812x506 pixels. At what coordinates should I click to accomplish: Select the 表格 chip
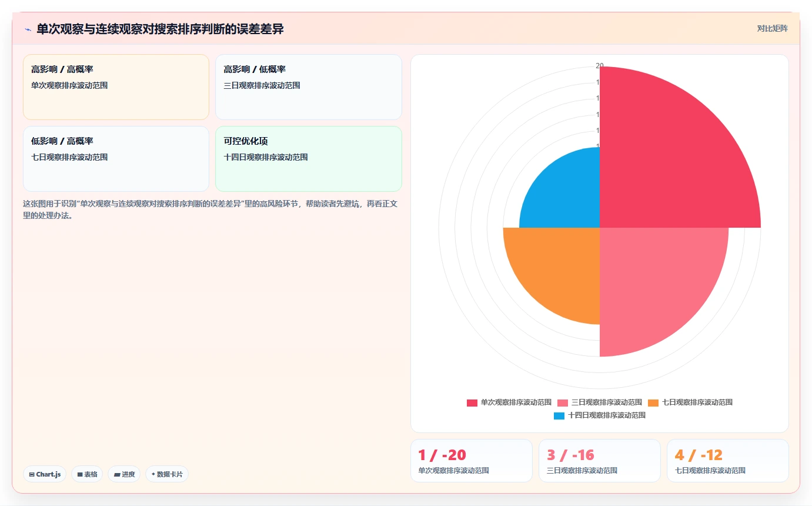pyautogui.click(x=87, y=474)
